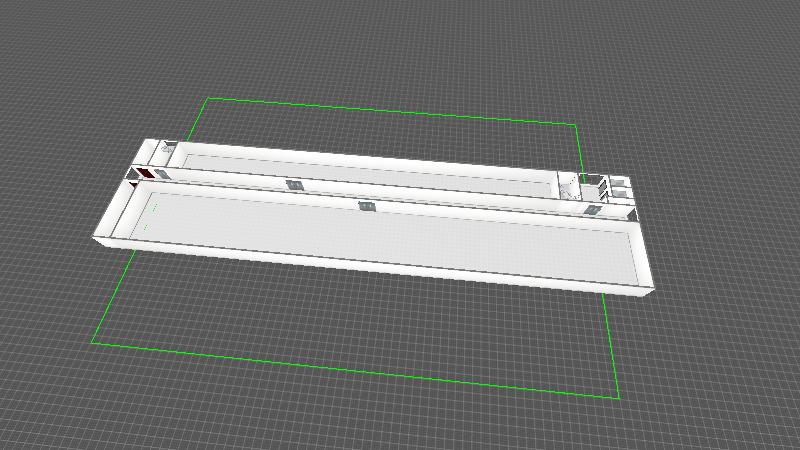
Task: Click the top-right corner of green boundary
Action: (x=576, y=124)
